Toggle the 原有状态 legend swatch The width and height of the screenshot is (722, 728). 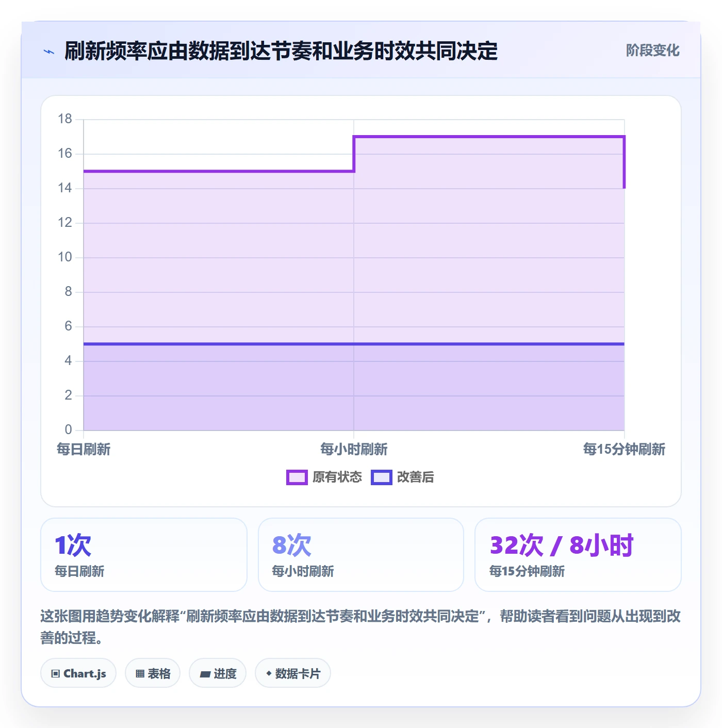tap(297, 477)
